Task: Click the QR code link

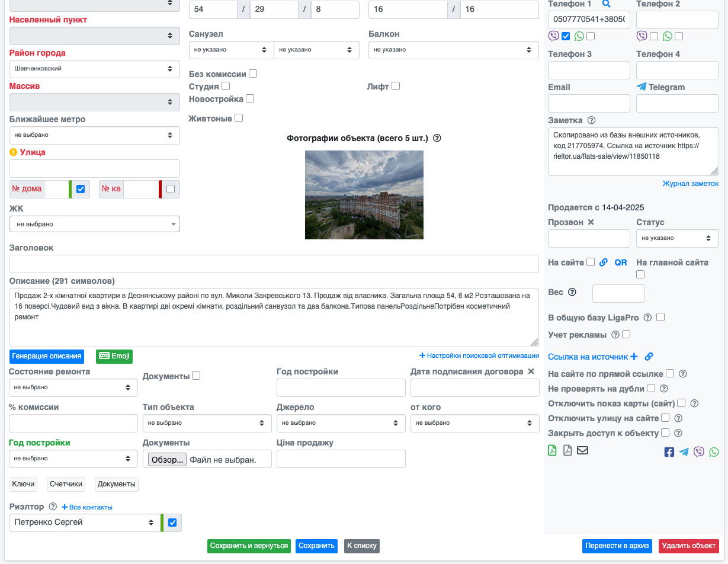Action: (620, 262)
